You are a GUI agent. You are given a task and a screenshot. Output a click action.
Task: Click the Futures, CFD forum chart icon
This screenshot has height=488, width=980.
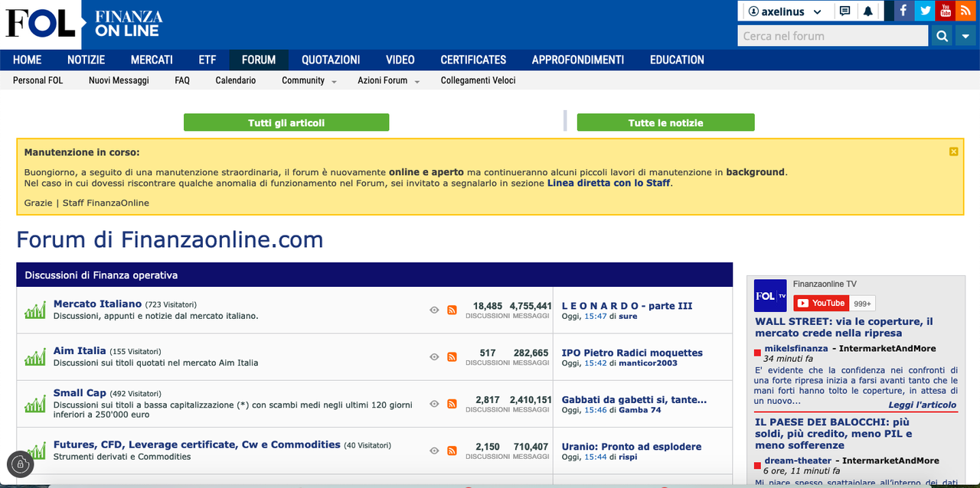tap(35, 451)
